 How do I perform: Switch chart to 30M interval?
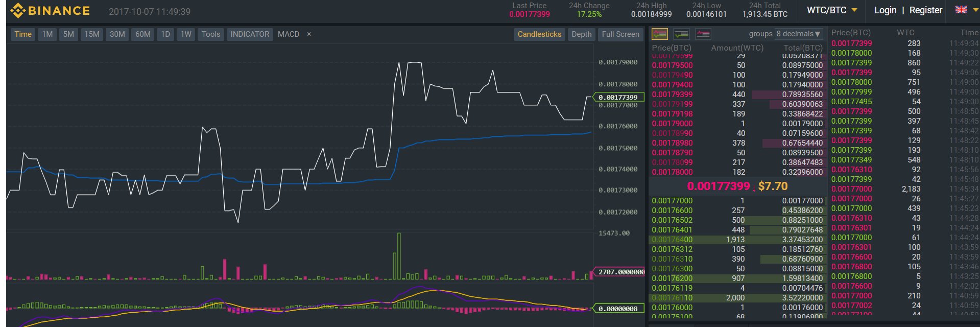tap(117, 34)
